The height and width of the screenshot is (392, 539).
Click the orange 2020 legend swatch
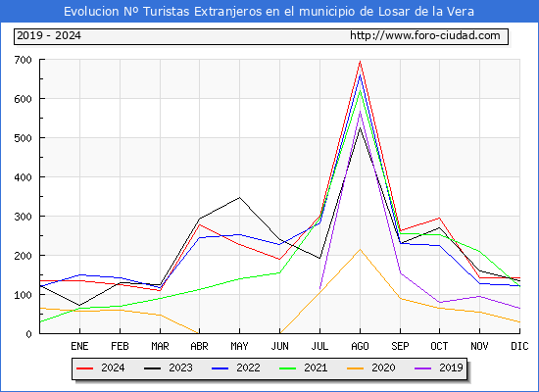coord(355,368)
